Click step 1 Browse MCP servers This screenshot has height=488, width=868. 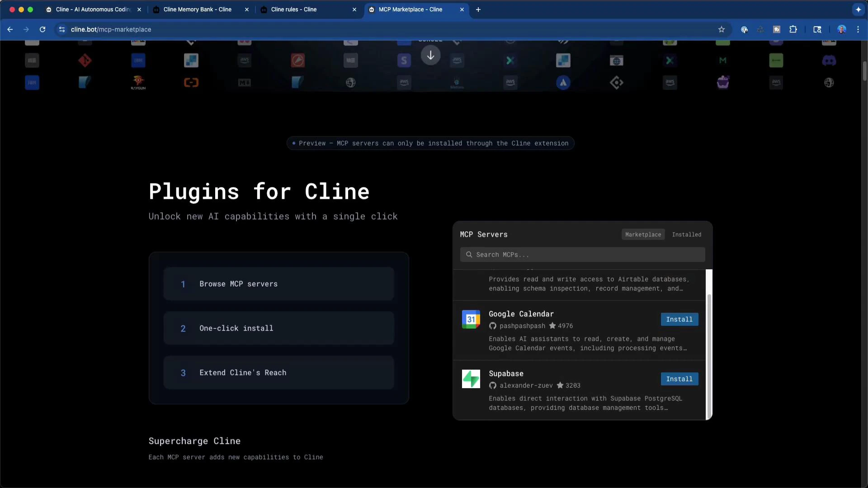278,284
